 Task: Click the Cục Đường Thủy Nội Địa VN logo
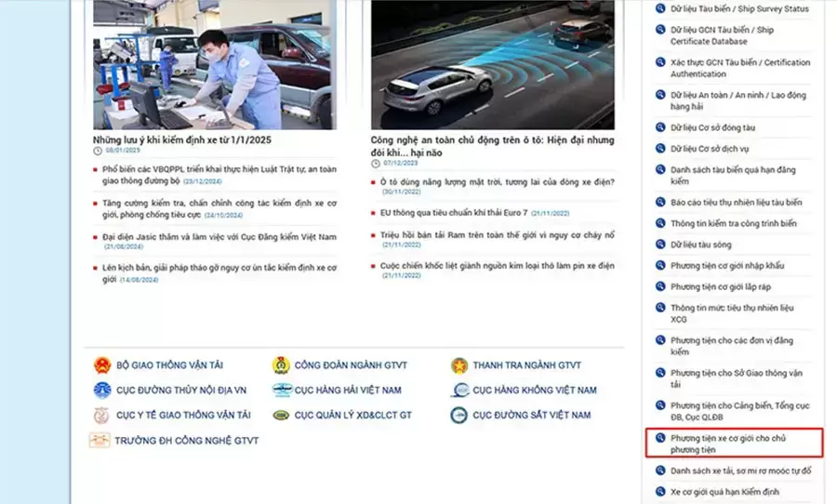pos(100,391)
